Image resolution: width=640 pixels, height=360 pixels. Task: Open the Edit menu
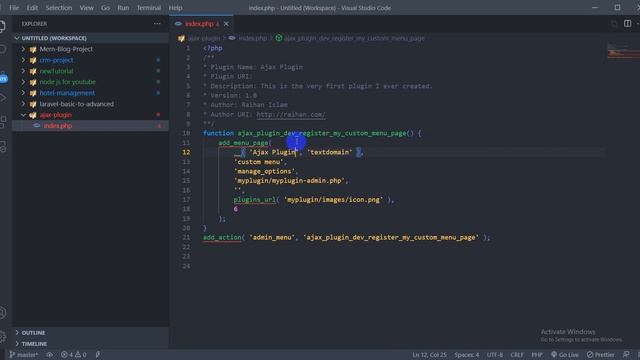tap(32, 8)
